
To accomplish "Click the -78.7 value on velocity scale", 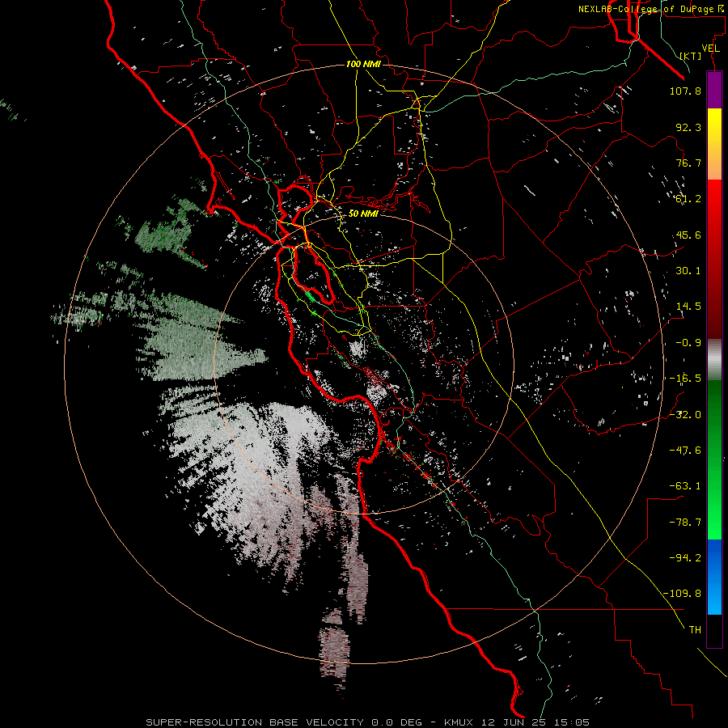I will [685, 523].
